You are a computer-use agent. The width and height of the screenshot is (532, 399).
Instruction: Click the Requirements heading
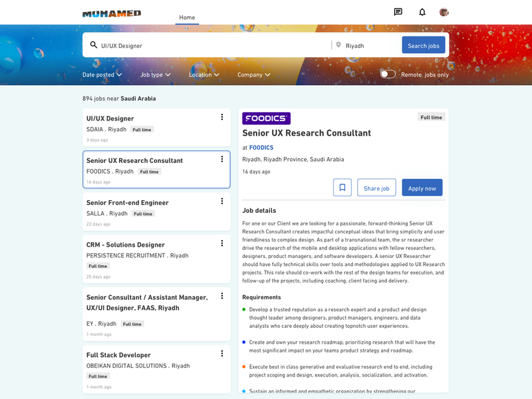[261, 297]
